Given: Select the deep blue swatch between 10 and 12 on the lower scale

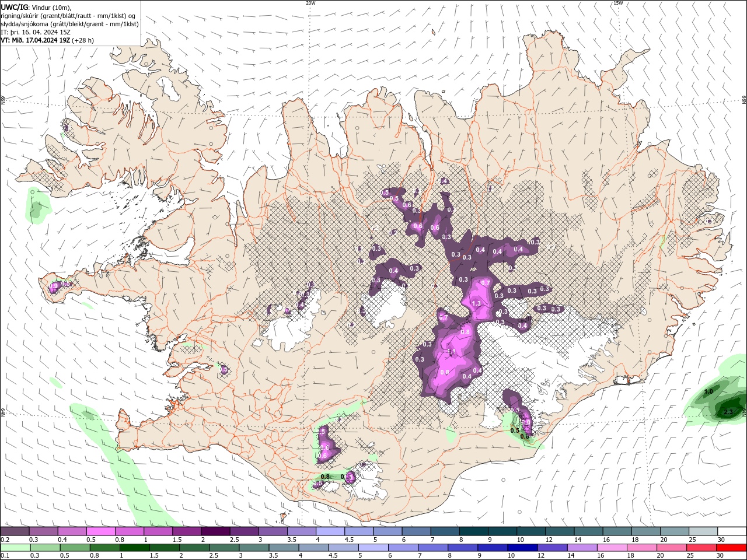Looking at the screenshot, I should (522, 547).
